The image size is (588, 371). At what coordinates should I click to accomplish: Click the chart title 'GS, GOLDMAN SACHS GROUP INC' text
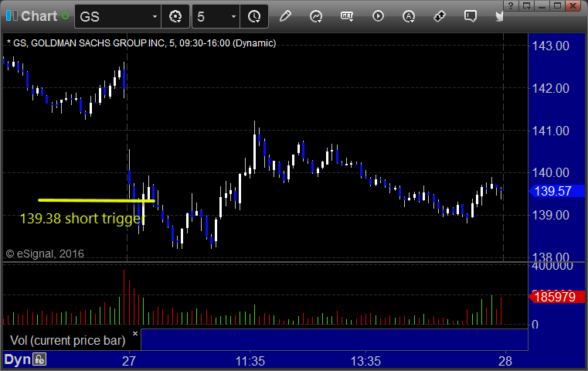pyautogui.click(x=89, y=43)
